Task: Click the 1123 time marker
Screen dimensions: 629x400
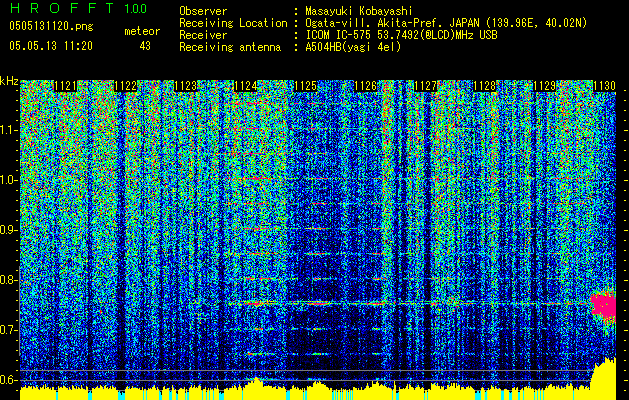Action: (185, 86)
